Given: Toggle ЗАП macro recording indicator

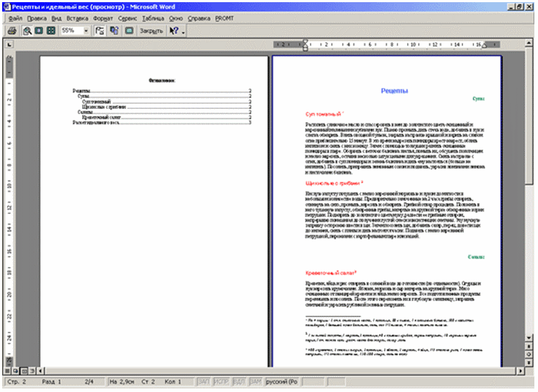Looking at the screenshot, I should (203, 382).
